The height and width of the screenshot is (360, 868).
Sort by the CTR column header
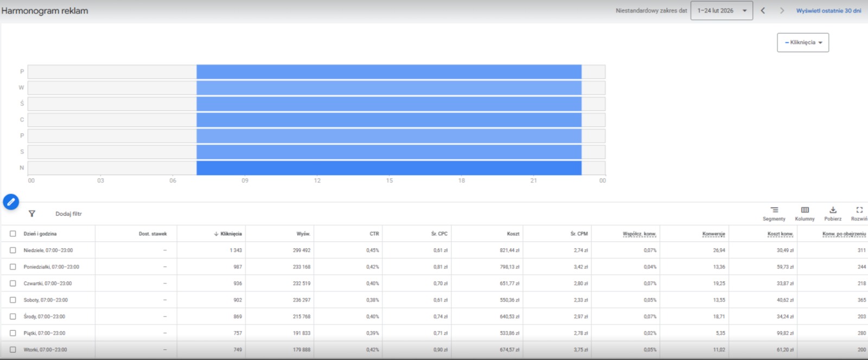374,234
